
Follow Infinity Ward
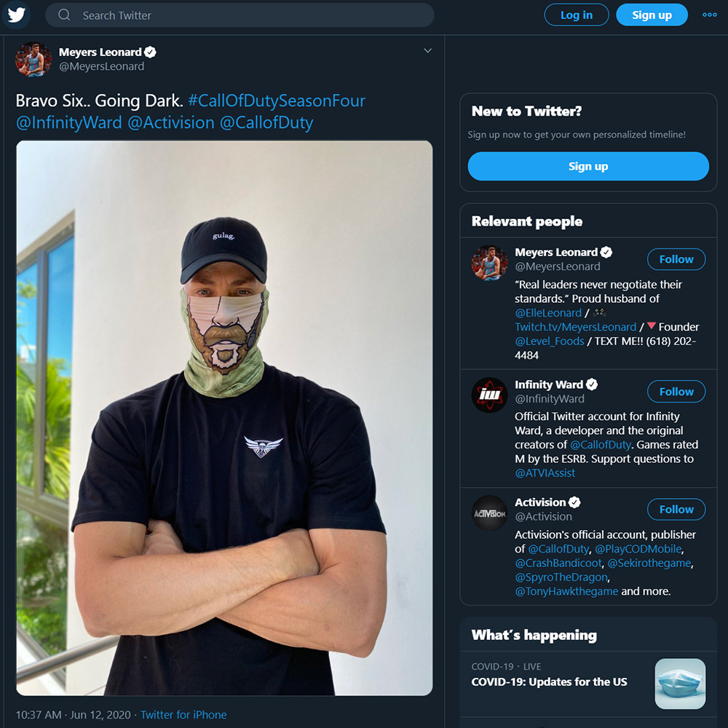[676, 392]
